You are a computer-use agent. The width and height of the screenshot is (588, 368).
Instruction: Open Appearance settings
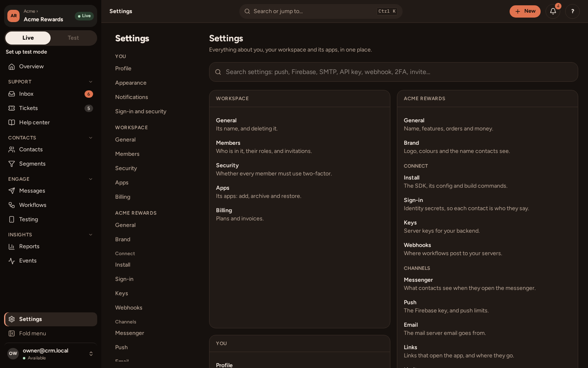tap(131, 83)
